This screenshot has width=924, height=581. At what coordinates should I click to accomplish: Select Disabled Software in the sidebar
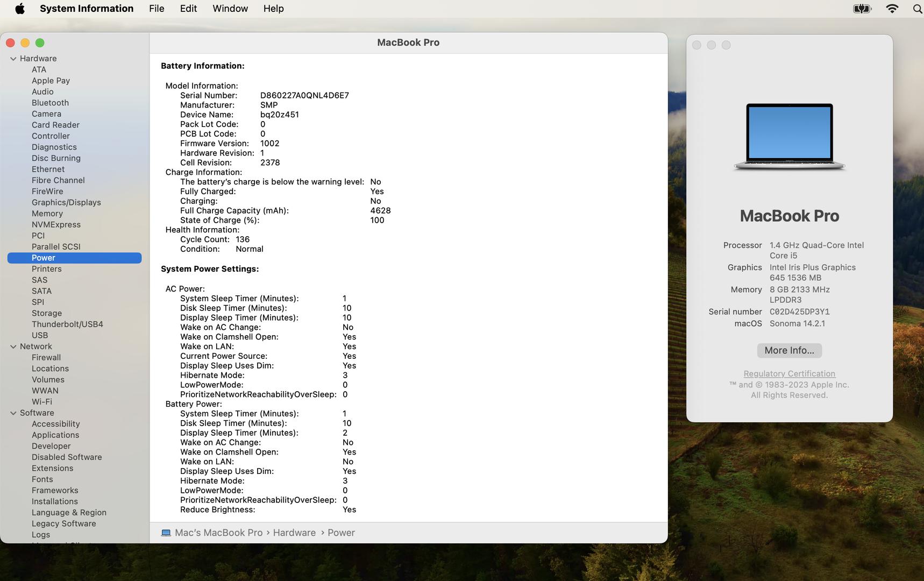[x=67, y=457]
